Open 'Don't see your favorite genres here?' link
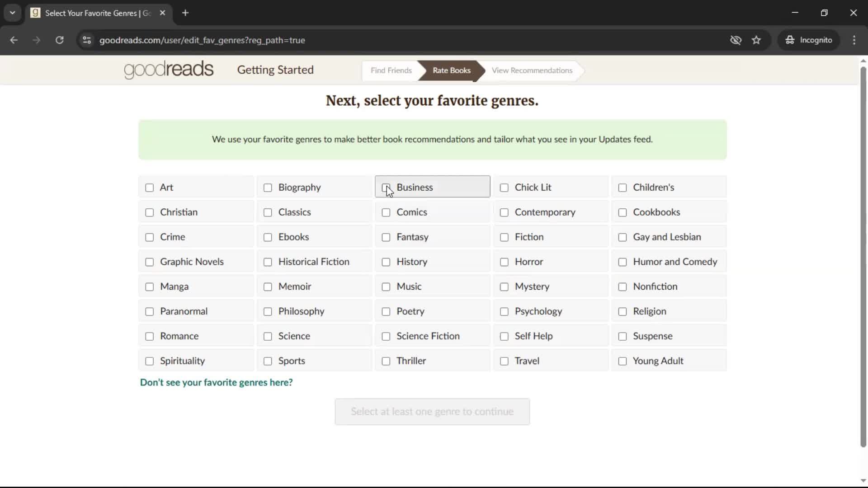This screenshot has width=868, height=488. tap(216, 383)
